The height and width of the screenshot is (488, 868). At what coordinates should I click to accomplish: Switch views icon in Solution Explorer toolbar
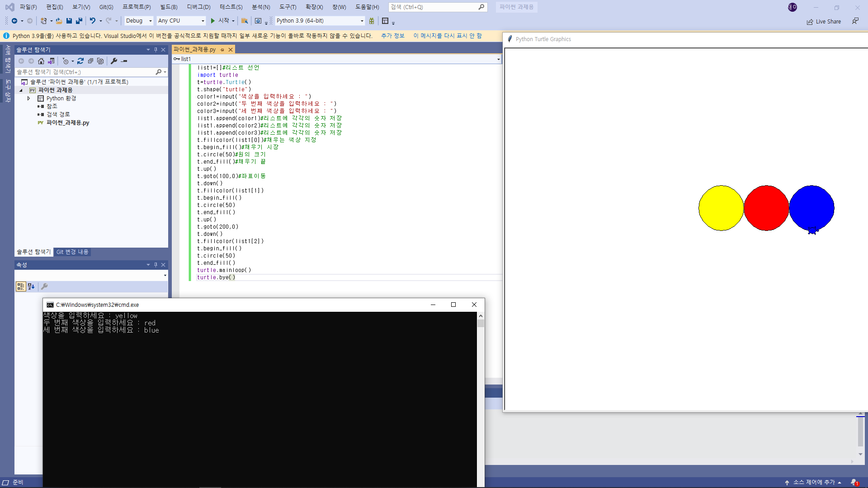pyautogui.click(x=51, y=61)
